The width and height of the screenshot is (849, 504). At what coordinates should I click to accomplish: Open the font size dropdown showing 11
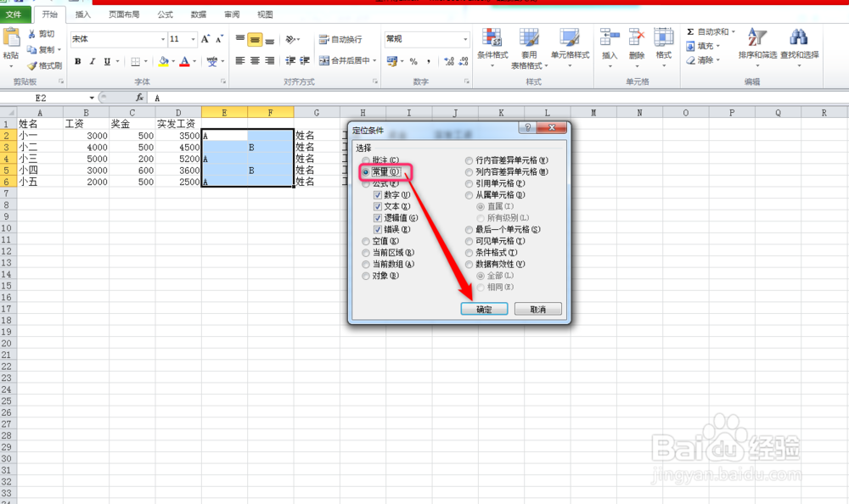tap(193, 38)
